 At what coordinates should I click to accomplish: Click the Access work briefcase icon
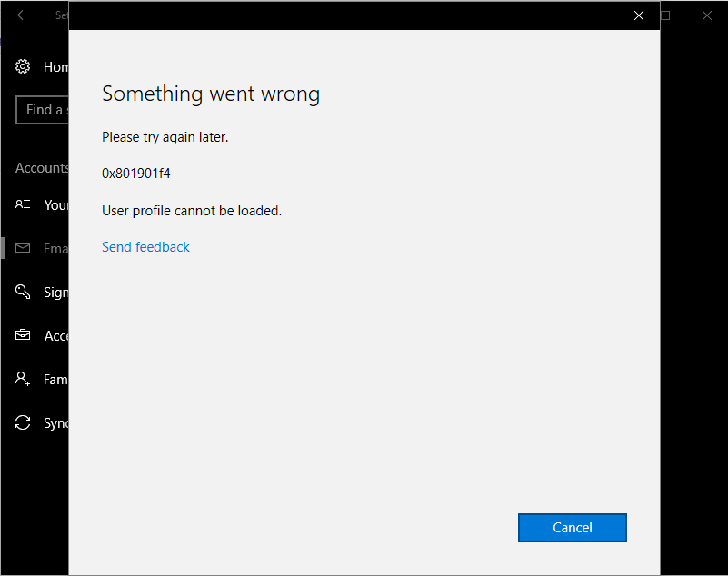click(x=23, y=335)
